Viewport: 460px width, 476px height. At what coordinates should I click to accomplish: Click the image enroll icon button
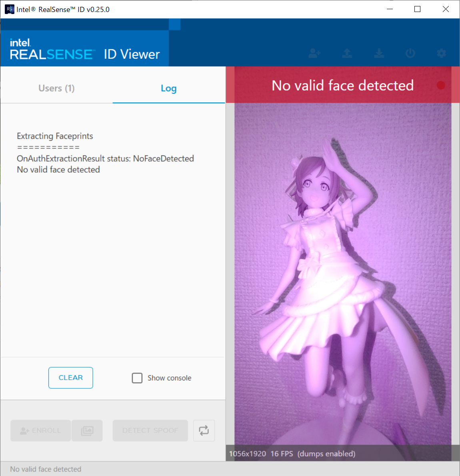point(87,430)
